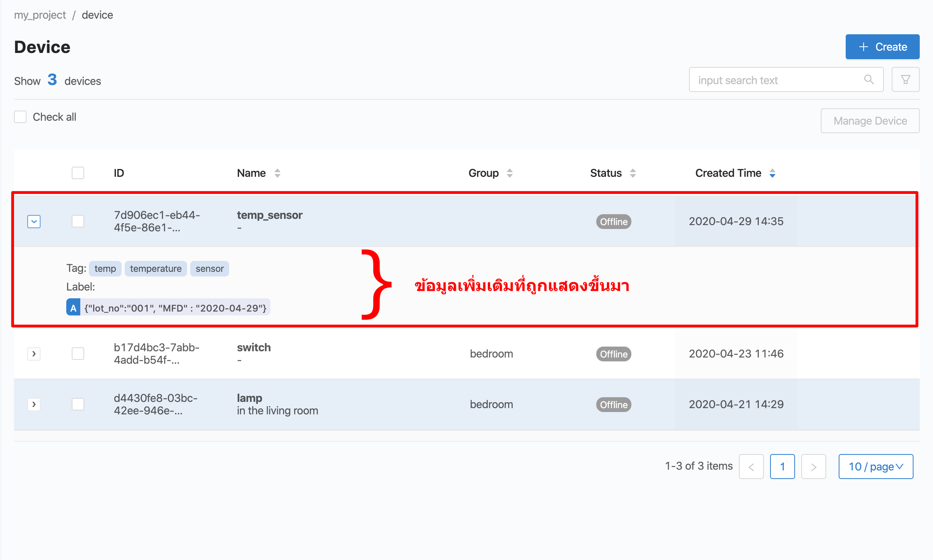The height and width of the screenshot is (560, 933).
Task: Click created time 2020-04-29 14:35
Action: point(736,221)
